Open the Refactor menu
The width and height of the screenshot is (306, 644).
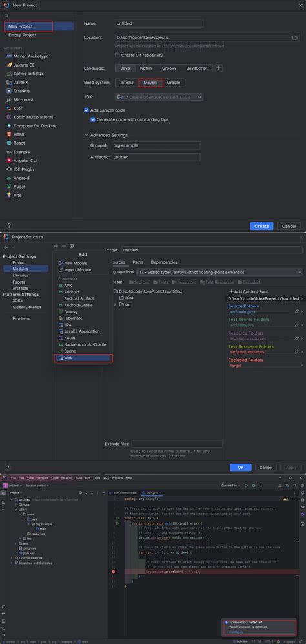[66, 478]
